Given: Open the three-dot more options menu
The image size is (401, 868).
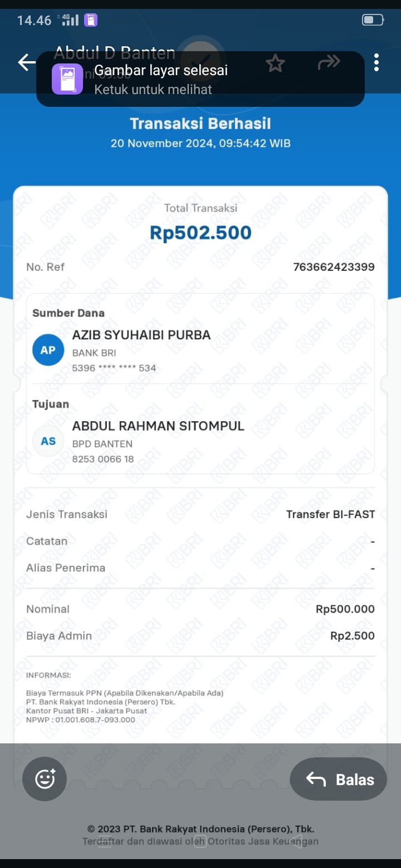Looking at the screenshot, I should pyautogui.click(x=376, y=63).
